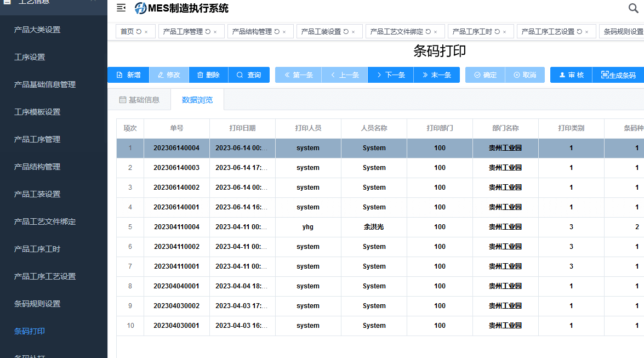Viewport: 644px width, 358px height.
Task: Sort by the 单号 column header
Action: (176, 128)
